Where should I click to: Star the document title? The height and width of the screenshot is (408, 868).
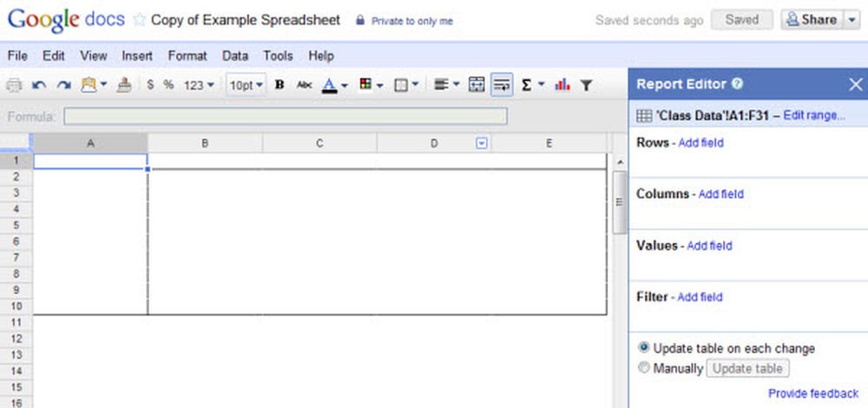click(x=139, y=20)
